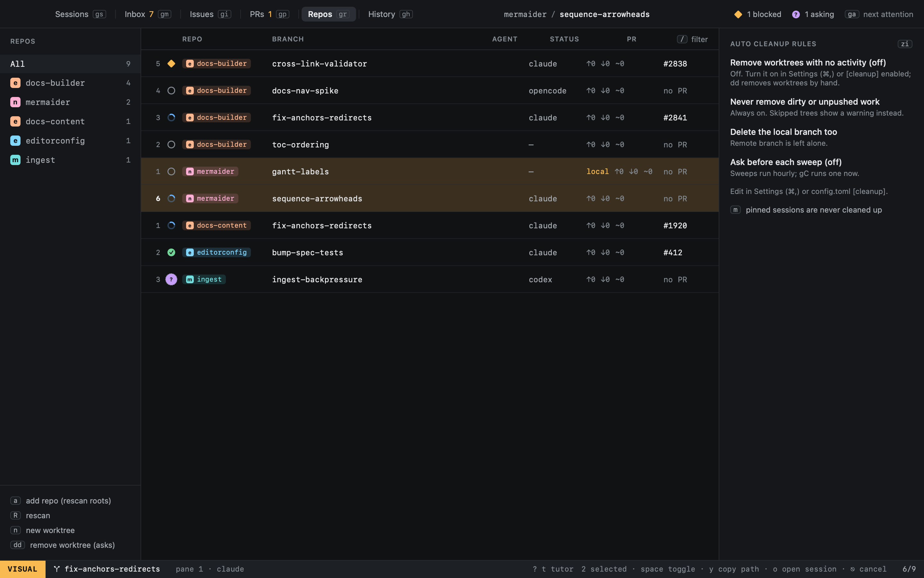This screenshot has height=578, width=924.
Task: Switch to the Issues tab
Action: click(210, 14)
